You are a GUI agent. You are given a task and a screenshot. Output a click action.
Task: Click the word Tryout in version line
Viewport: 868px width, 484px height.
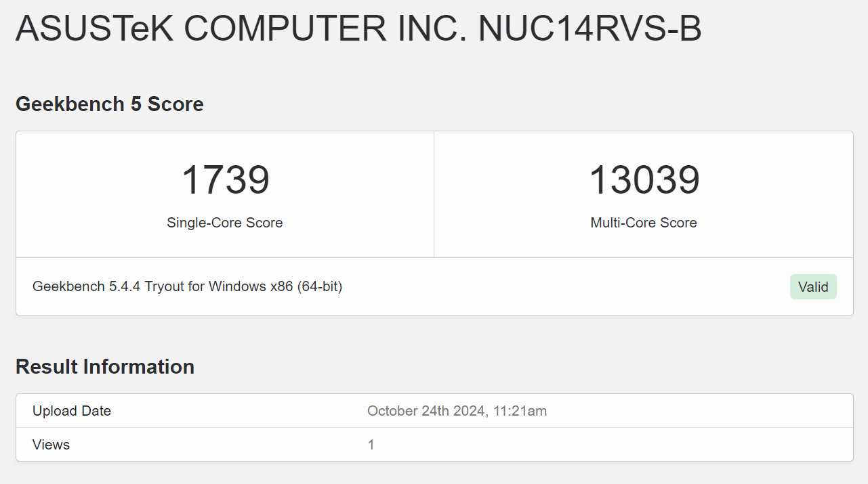click(x=165, y=287)
